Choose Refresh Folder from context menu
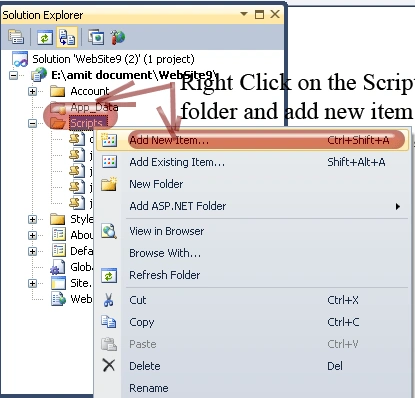Screen dimensions: 415x398 point(252,275)
